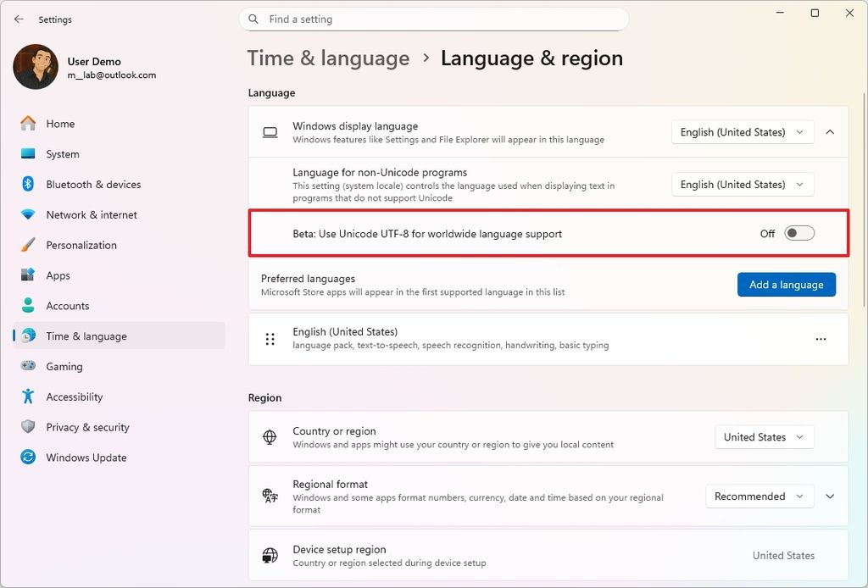This screenshot has width=868, height=588.
Task: Click the Add a language button
Action: 787,285
